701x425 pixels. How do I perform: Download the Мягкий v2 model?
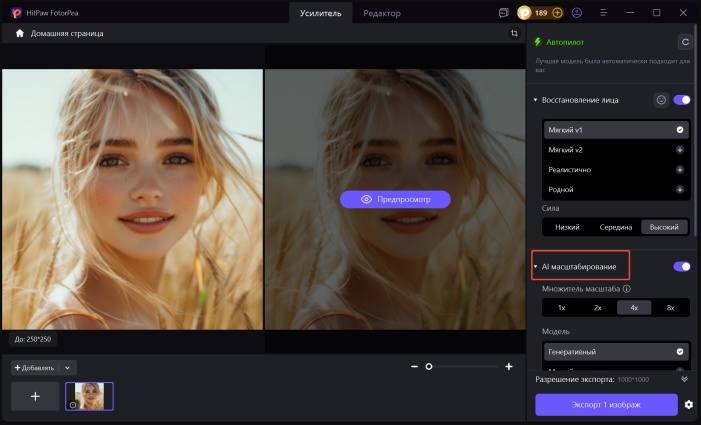tap(680, 150)
